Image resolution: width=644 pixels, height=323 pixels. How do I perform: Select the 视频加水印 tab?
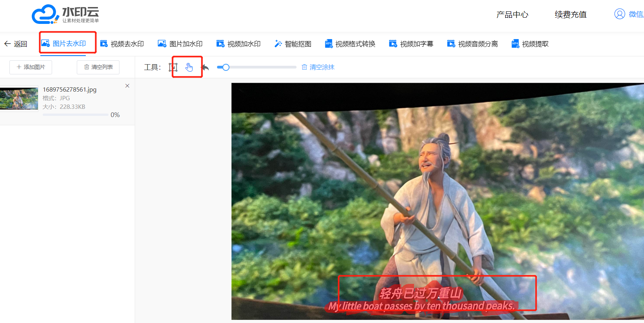[239, 44]
